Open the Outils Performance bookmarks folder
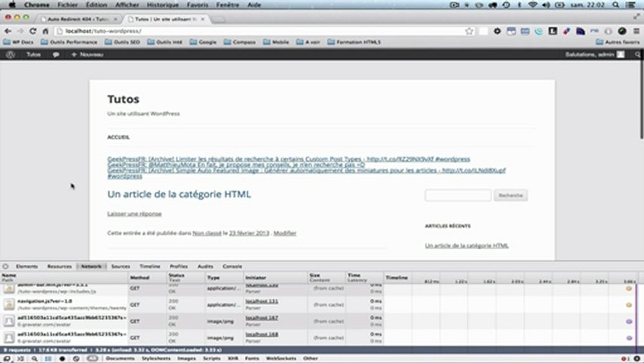The image size is (644, 363). (x=69, y=42)
